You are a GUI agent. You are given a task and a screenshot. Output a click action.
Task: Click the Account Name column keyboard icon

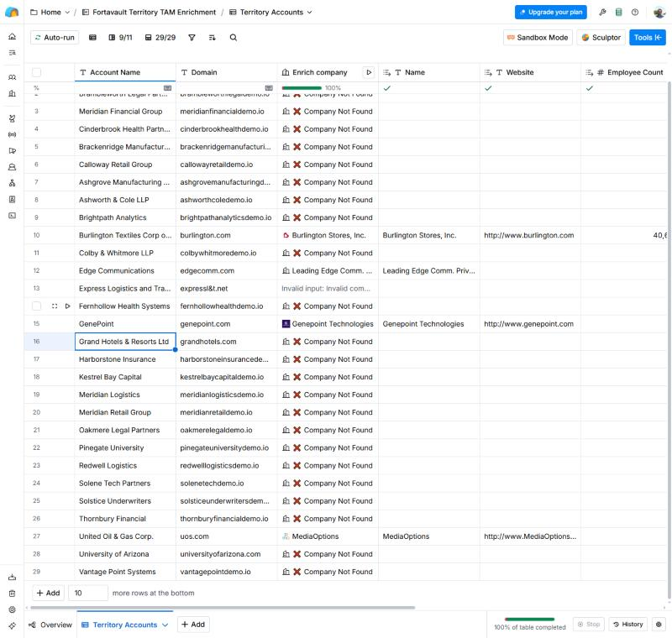pos(167,88)
